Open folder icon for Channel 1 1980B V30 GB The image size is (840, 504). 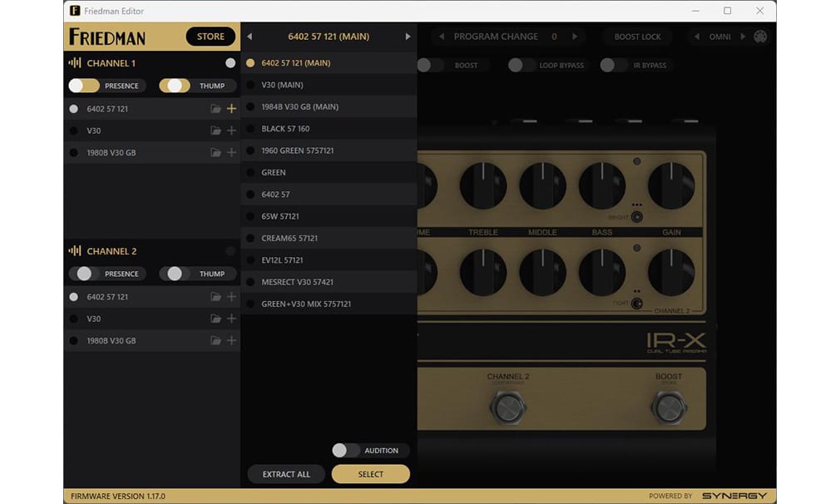tap(215, 153)
